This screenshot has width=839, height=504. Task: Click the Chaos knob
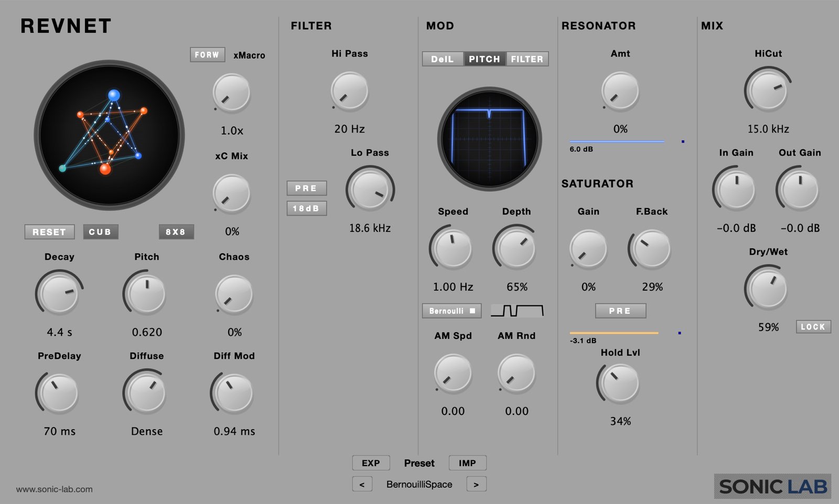(234, 294)
